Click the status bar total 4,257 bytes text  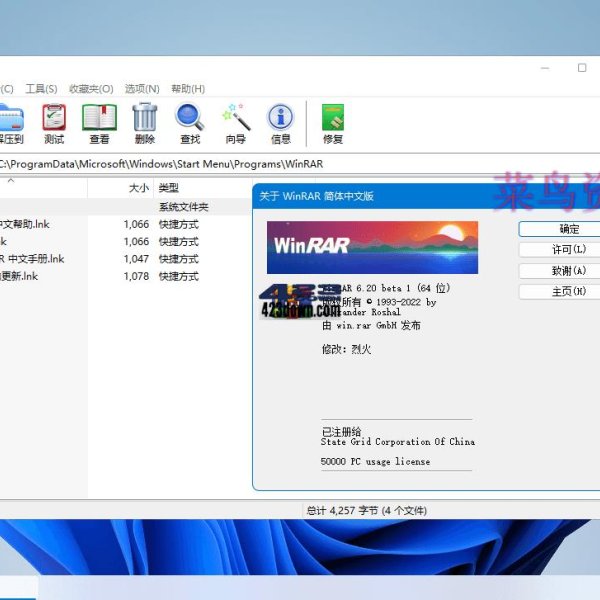click(367, 510)
